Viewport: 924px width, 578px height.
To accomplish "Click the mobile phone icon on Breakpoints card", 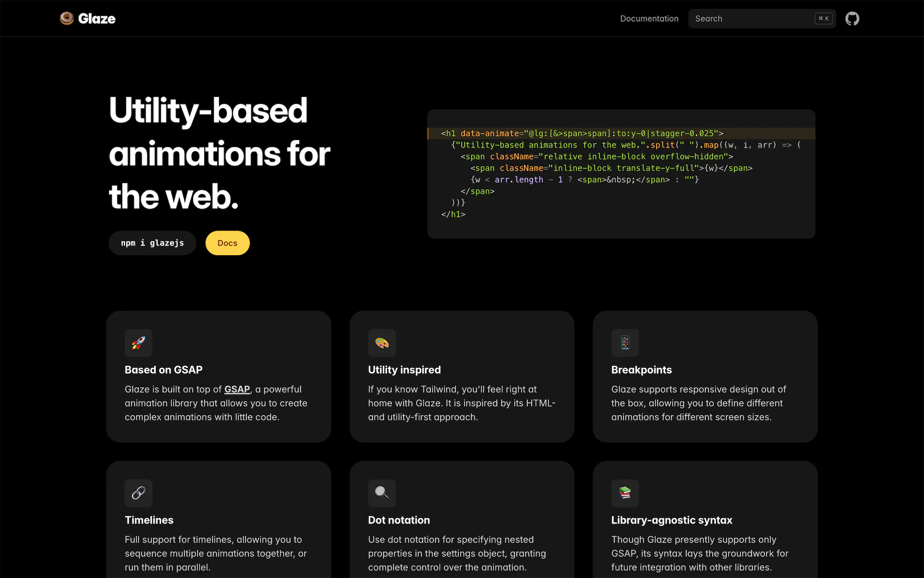I will [625, 343].
